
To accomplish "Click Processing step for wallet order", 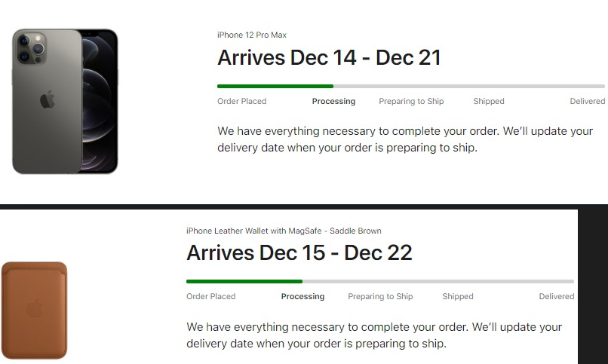I will 302,297.
